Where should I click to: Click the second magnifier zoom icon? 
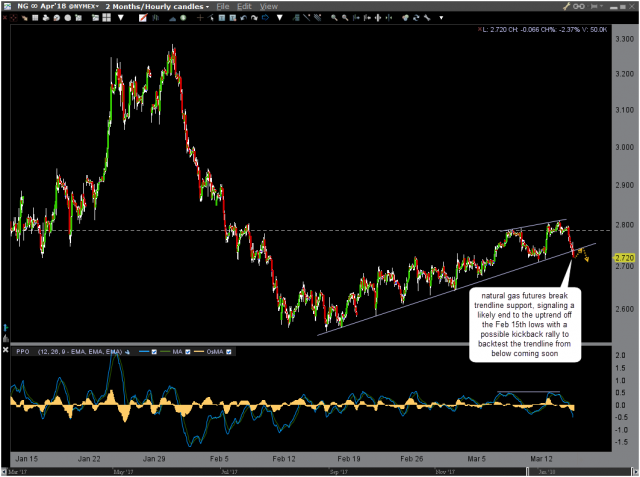[345, 18]
